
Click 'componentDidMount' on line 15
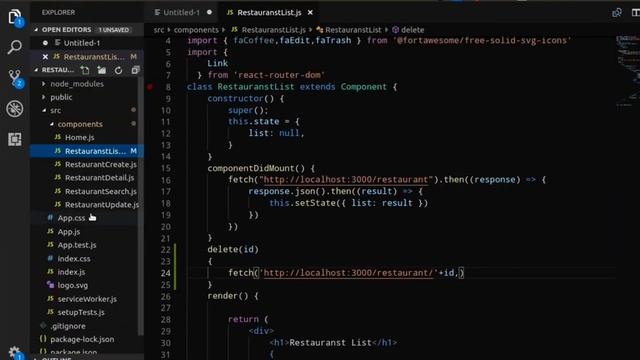pos(251,168)
